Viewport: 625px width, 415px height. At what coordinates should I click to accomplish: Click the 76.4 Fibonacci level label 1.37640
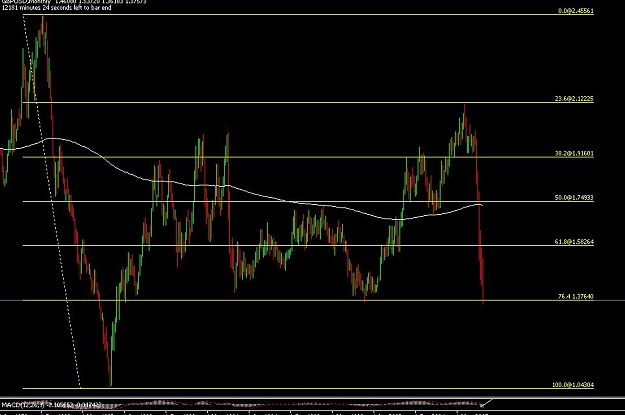point(576,297)
